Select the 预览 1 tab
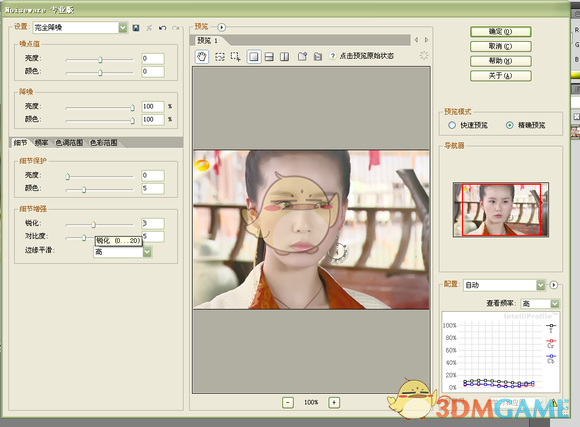This screenshot has height=427, width=580. pyautogui.click(x=207, y=40)
